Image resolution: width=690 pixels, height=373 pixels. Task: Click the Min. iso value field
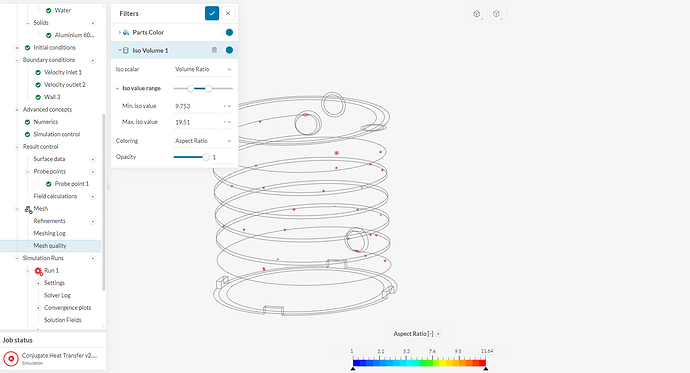(x=196, y=106)
